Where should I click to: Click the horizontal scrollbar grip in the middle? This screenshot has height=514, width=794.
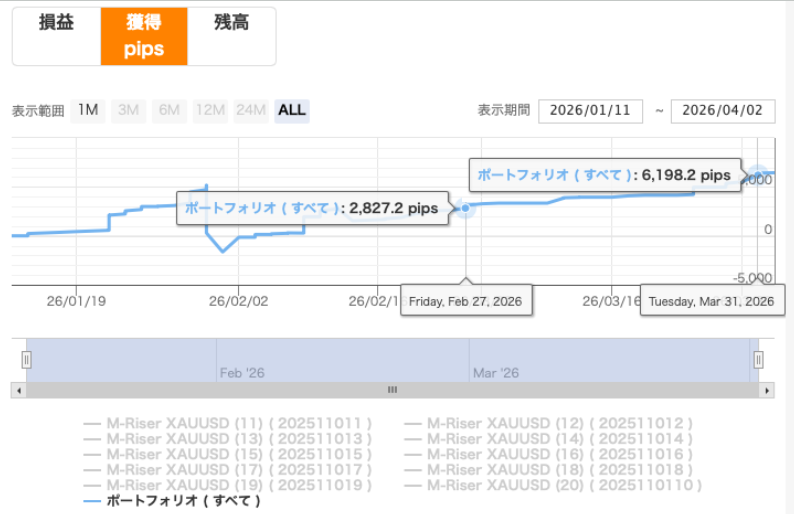click(392, 390)
